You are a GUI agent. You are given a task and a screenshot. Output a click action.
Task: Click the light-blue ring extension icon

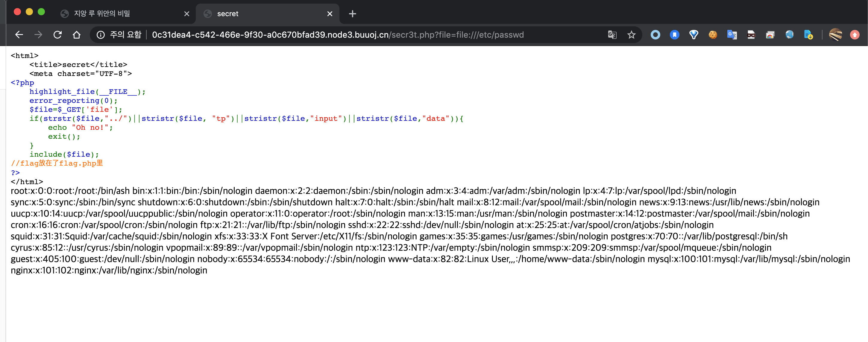tap(655, 35)
